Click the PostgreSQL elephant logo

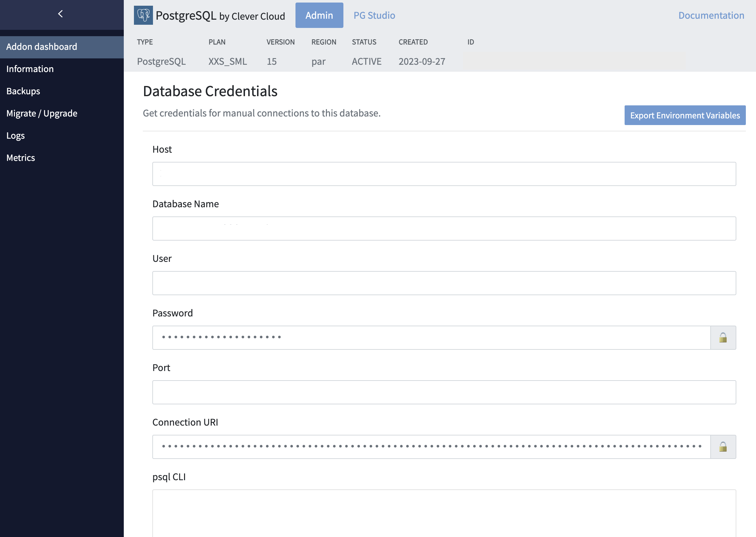tap(143, 15)
